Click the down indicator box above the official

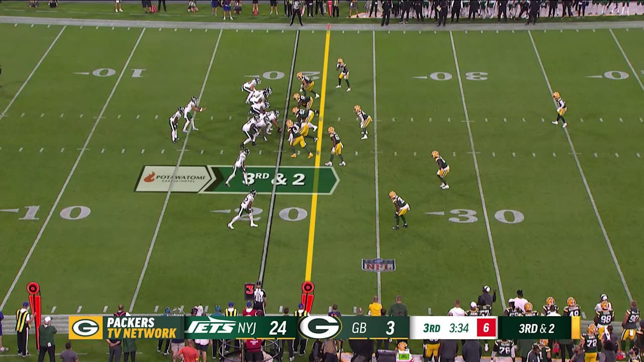tap(249, 290)
